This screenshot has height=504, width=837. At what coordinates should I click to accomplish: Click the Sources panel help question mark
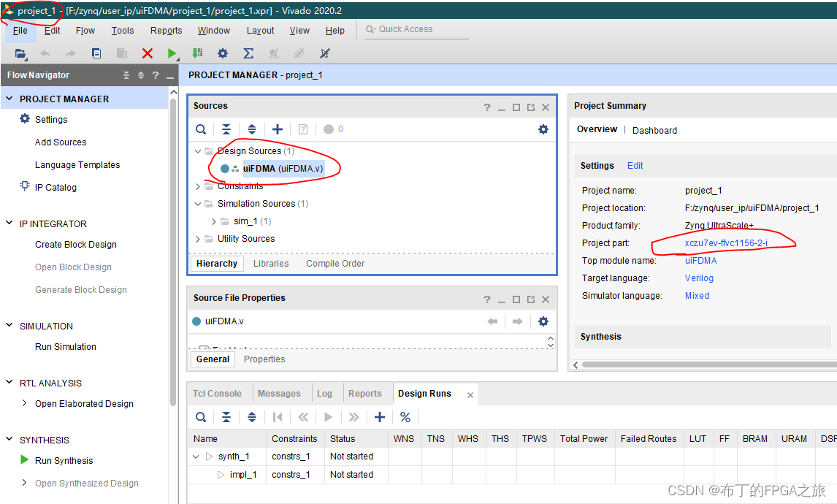487,107
